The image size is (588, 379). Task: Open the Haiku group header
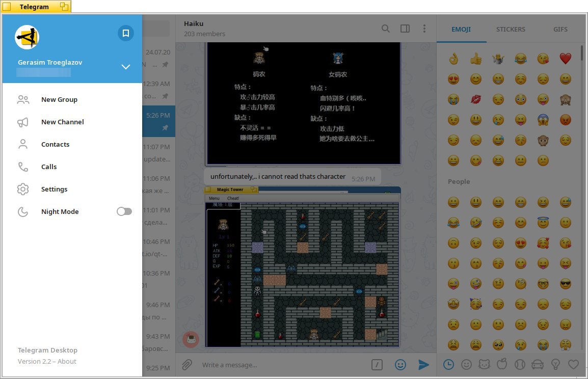point(205,29)
